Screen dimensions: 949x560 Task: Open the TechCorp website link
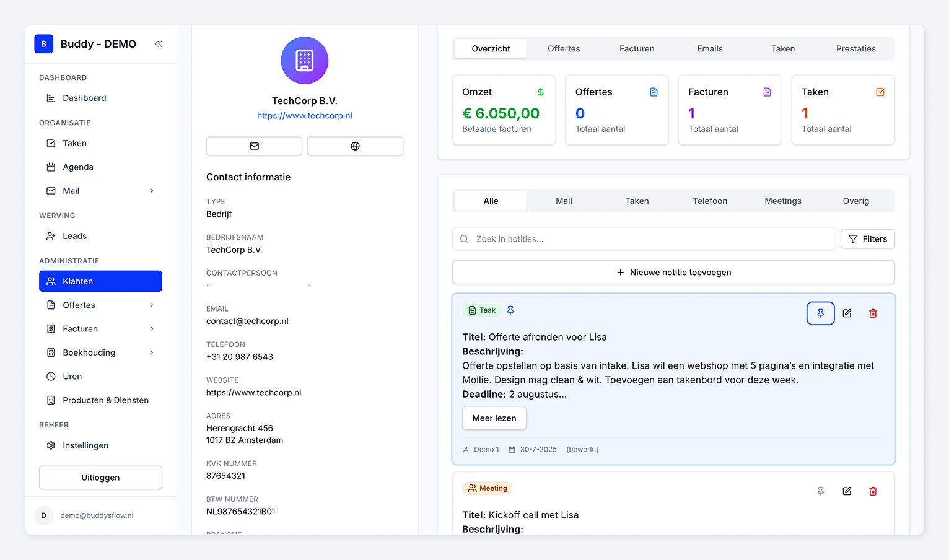pyautogui.click(x=304, y=115)
